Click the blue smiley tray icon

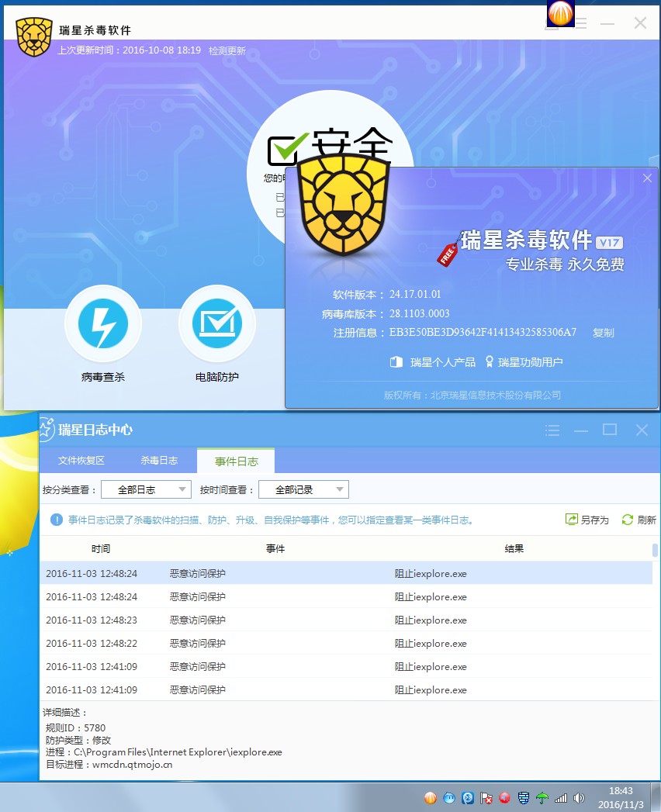pyautogui.click(x=449, y=798)
